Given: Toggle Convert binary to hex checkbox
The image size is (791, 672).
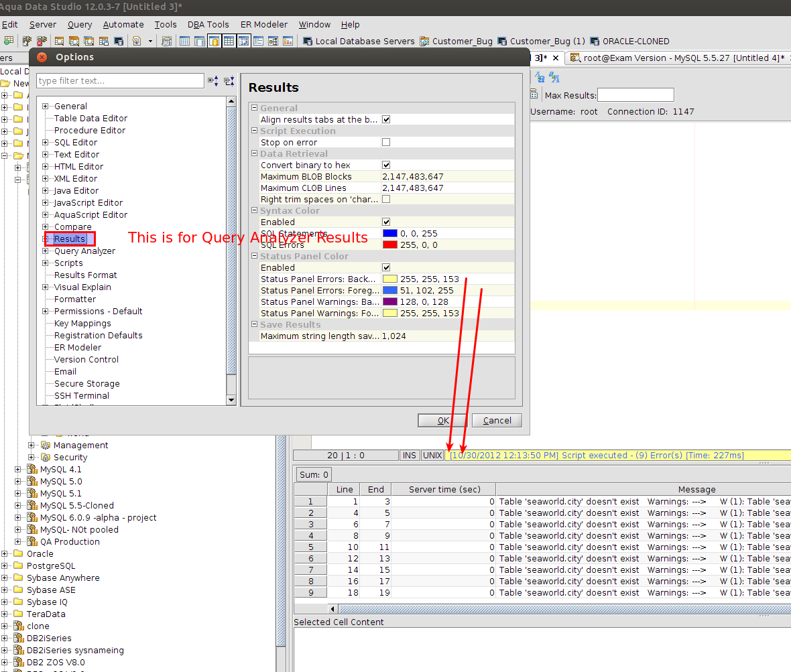Looking at the screenshot, I should (386, 165).
